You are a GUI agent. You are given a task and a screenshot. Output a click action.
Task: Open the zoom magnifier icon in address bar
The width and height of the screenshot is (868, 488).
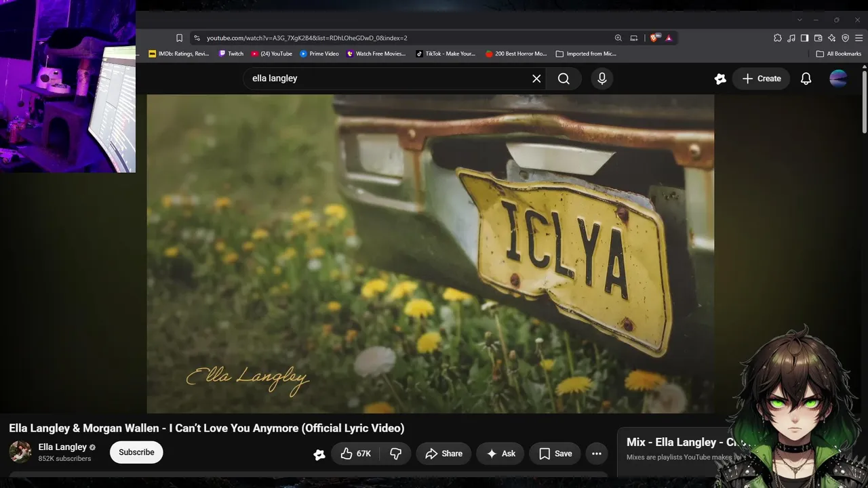click(x=618, y=38)
